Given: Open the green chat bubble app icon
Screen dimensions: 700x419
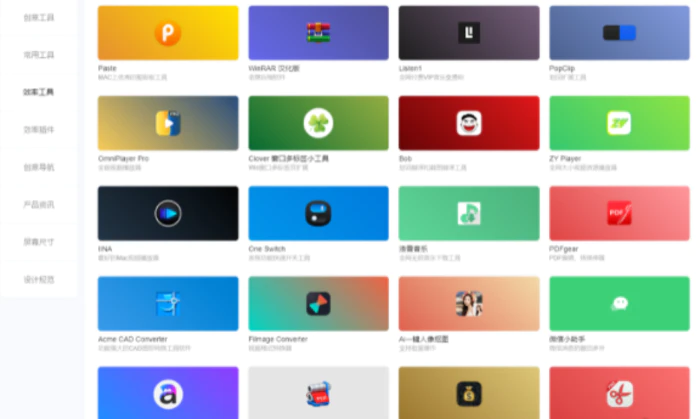Looking at the screenshot, I should (x=619, y=303).
